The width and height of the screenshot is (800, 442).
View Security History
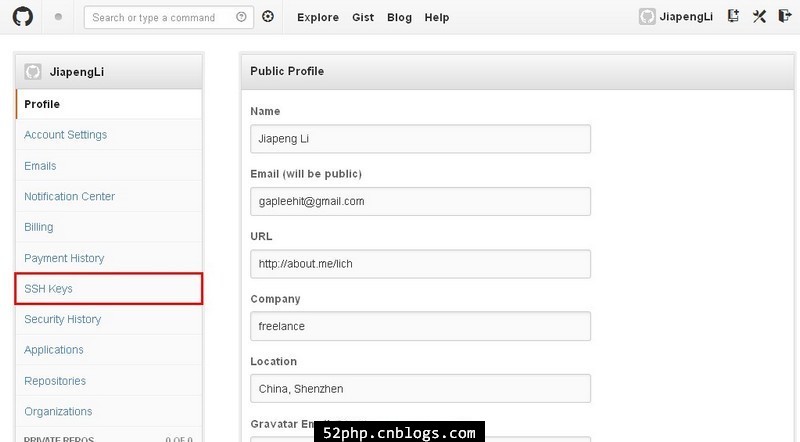109,320
